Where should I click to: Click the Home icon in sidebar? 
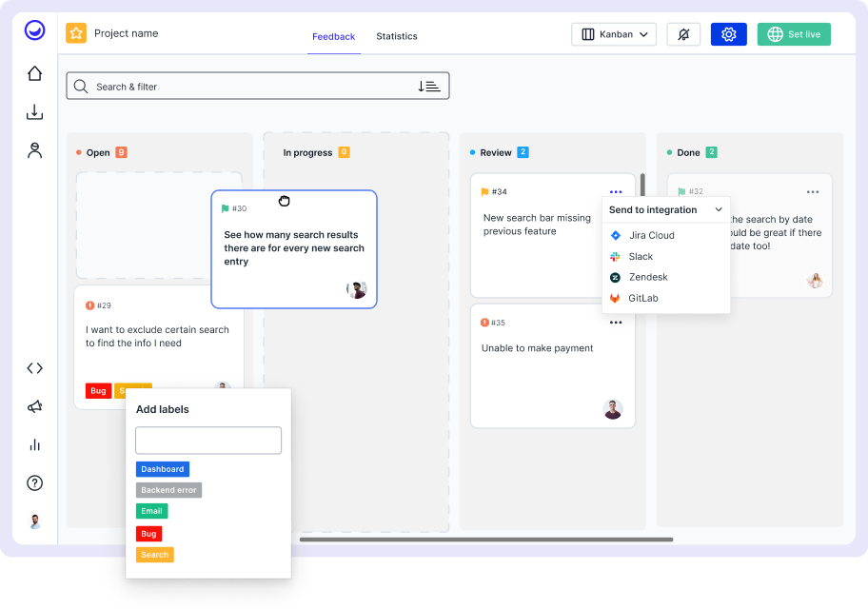(34, 73)
